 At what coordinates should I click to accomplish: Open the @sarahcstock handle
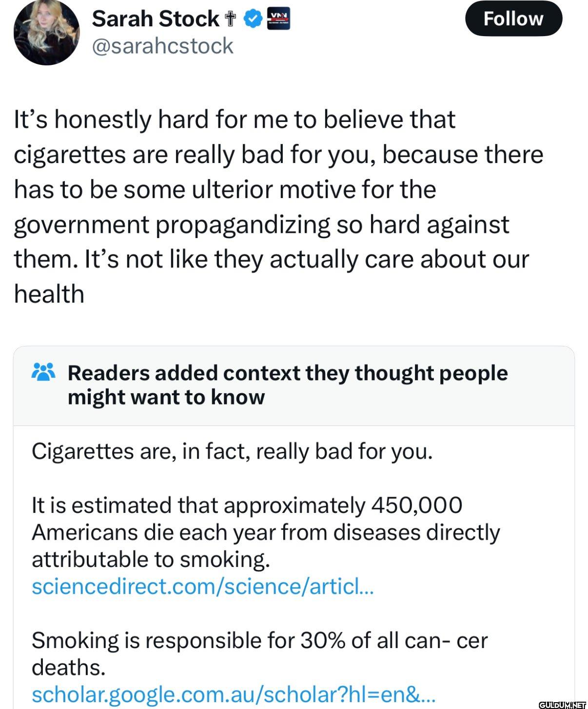pyautogui.click(x=163, y=46)
